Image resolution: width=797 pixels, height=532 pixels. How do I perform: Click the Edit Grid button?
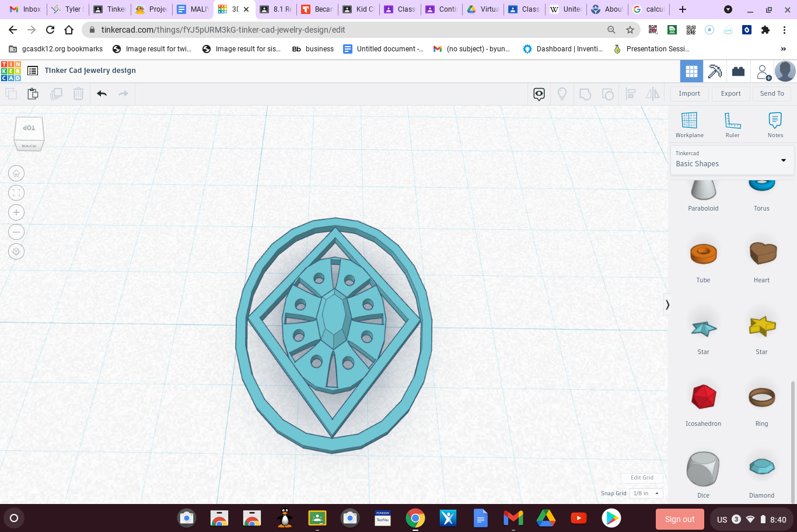pyautogui.click(x=642, y=477)
